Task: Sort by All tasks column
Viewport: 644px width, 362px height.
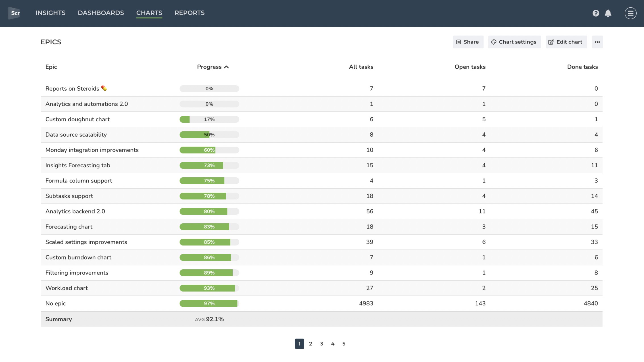Action: point(361,67)
